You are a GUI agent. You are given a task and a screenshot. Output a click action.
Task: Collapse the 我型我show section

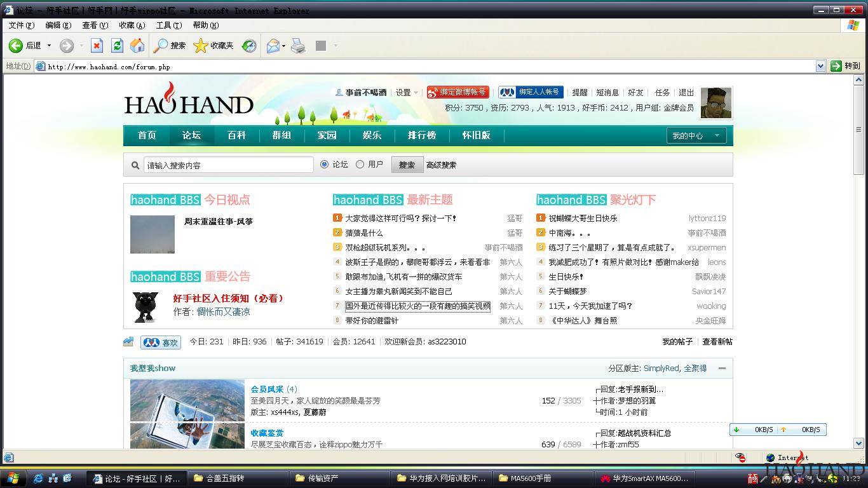click(722, 369)
